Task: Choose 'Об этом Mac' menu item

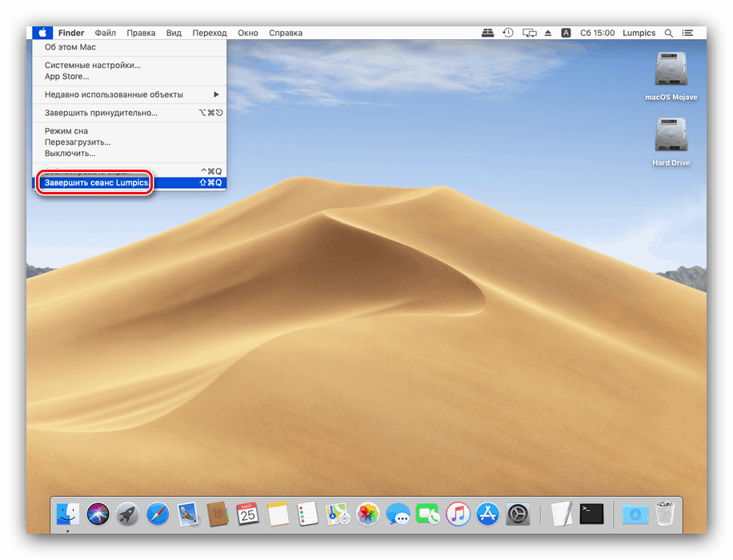Action: pos(130,47)
